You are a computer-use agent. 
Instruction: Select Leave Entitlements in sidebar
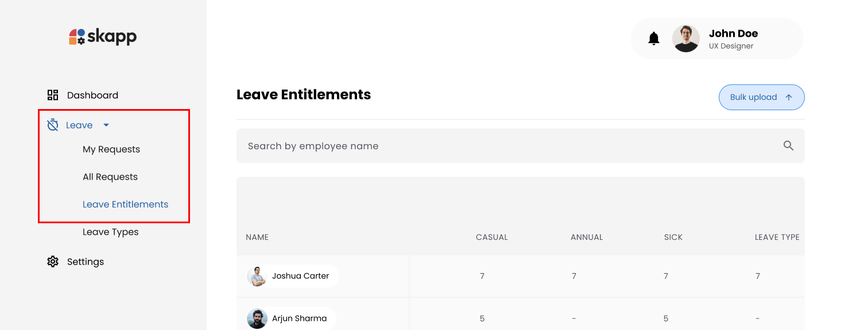(x=125, y=204)
